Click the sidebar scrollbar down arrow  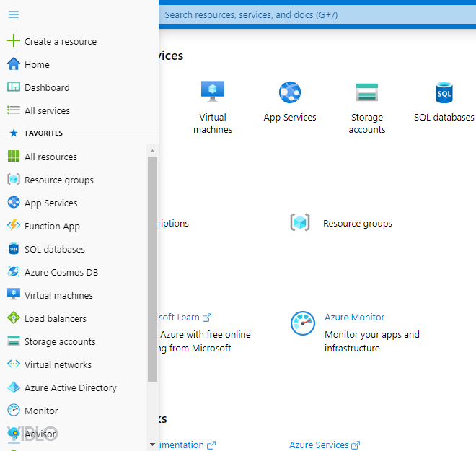pos(152,445)
